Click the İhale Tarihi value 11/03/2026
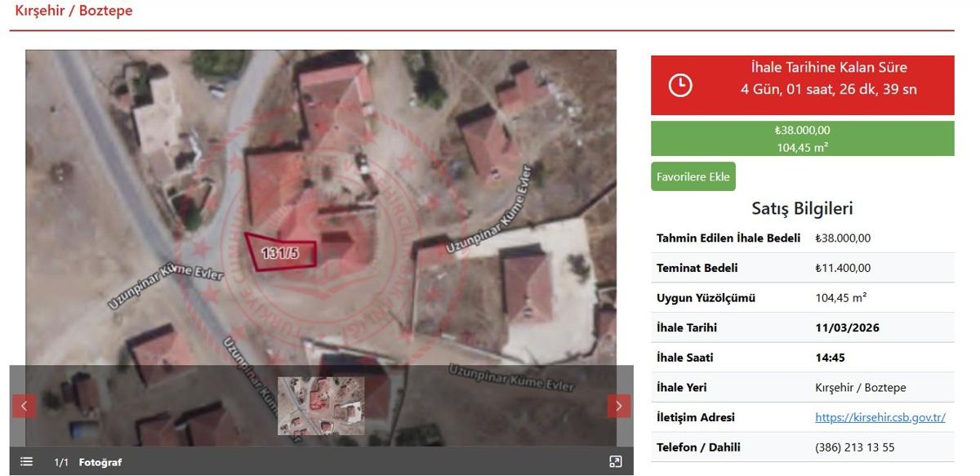This screenshot has width=980, height=476. (x=847, y=327)
